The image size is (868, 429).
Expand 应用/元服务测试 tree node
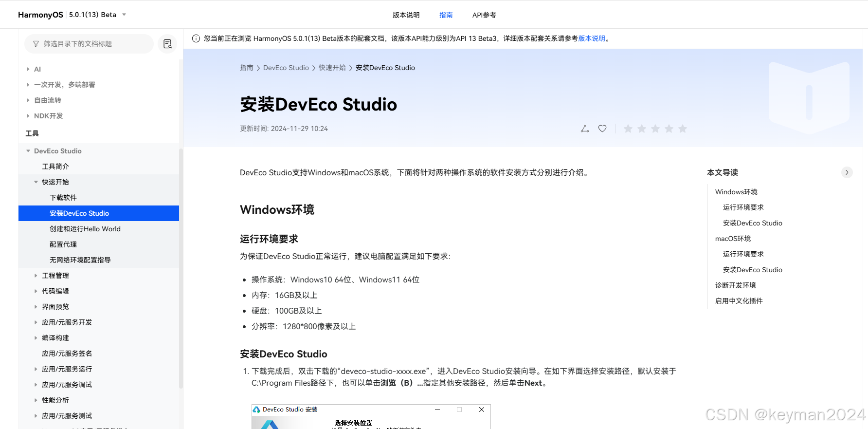[x=36, y=416]
